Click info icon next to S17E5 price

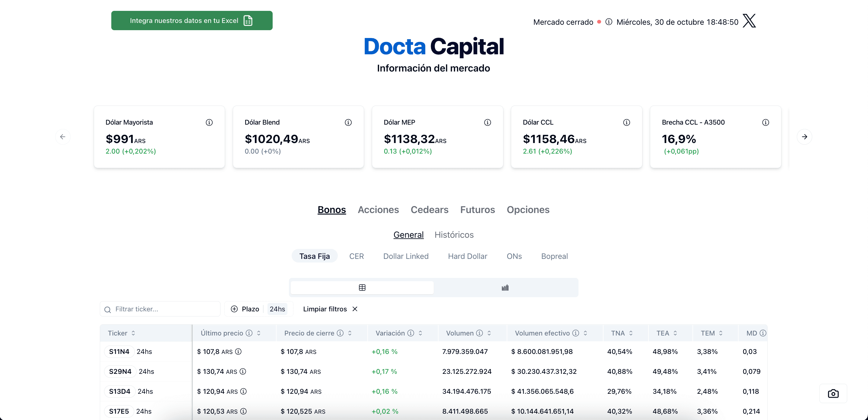pos(243,411)
